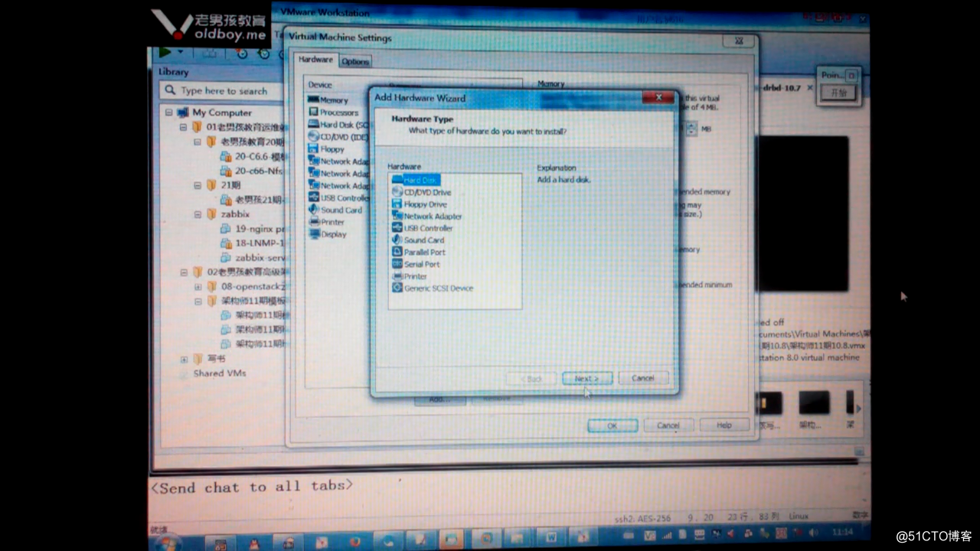Collapse the 老男孩教育20期 folder node
The height and width of the screenshot is (551, 980).
pyautogui.click(x=198, y=142)
